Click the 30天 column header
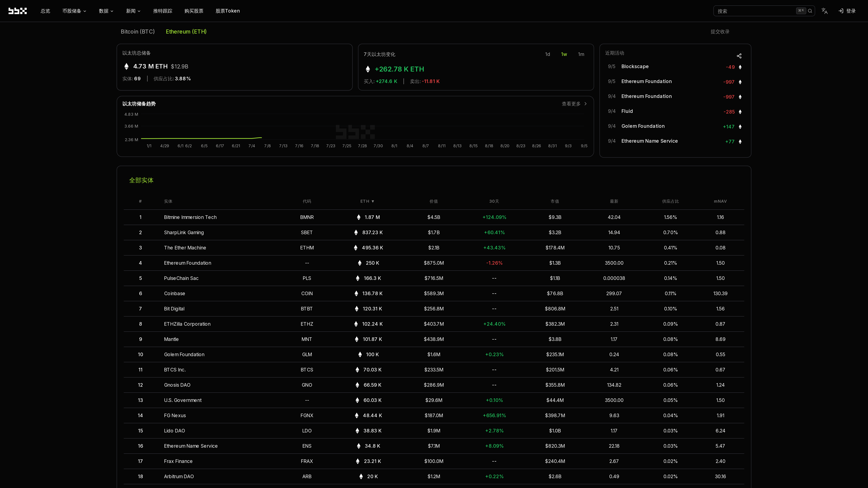 [x=494, y=201]
